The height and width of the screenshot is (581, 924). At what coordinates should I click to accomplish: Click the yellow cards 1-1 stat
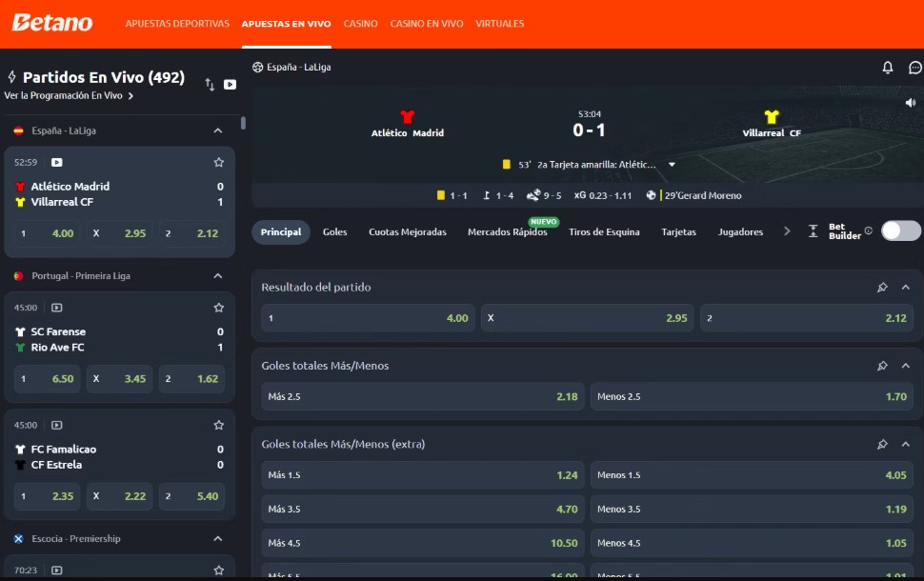pyautogui.click(x=452, y=195)
